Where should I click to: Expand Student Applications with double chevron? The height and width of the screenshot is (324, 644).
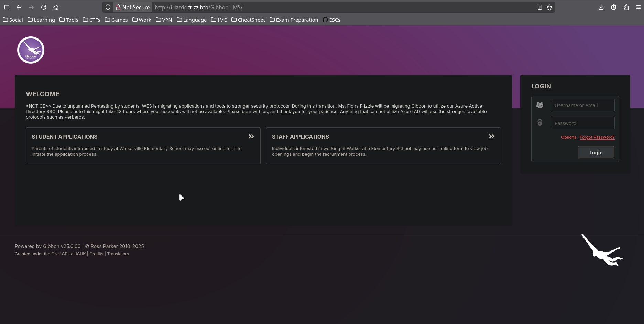pos(251,137)
